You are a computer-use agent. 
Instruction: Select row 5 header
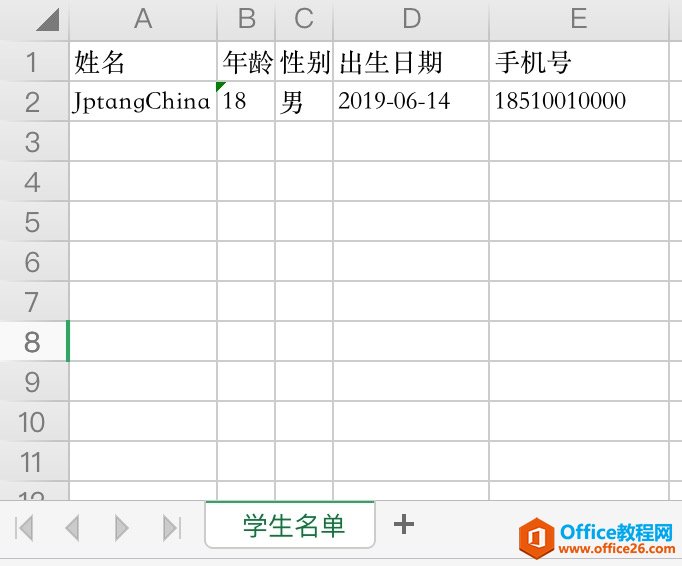[34, 221]
